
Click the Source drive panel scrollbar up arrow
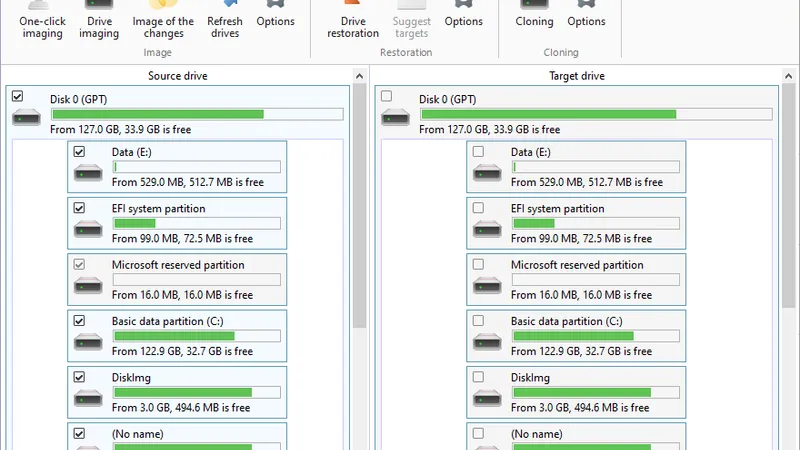[x=360, y=76]
